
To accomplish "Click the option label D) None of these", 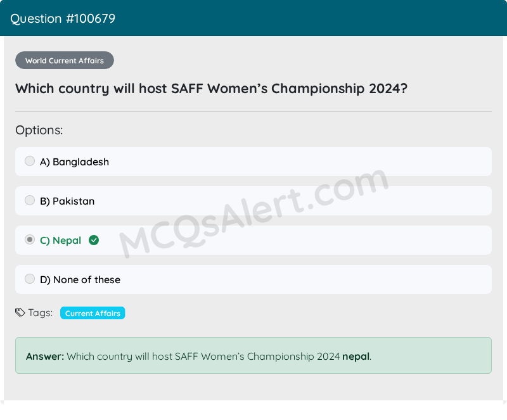I will 80,279.
